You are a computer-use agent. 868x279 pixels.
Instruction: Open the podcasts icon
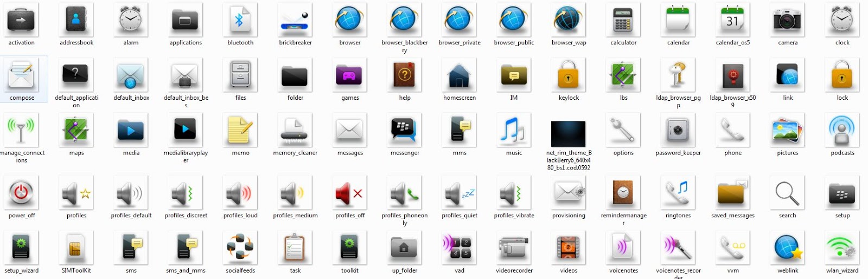pyautogui.click(x=843, y=131)
